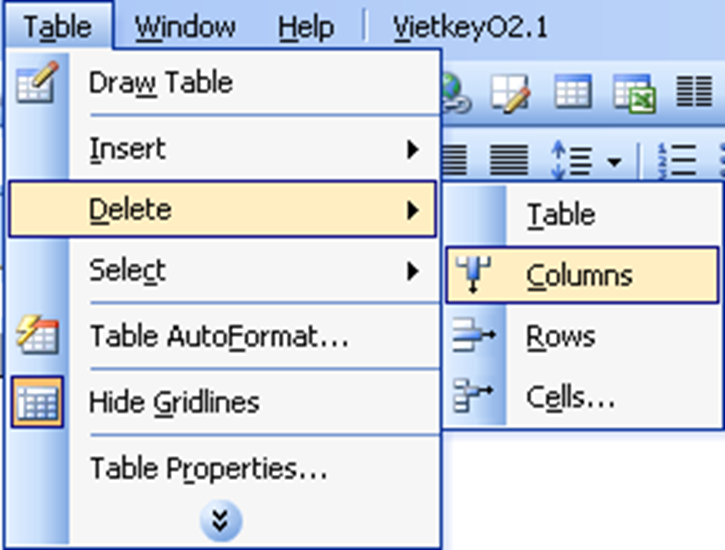Open Table Properties dialog
Screen dimensions: 725x550
[208, 468]
